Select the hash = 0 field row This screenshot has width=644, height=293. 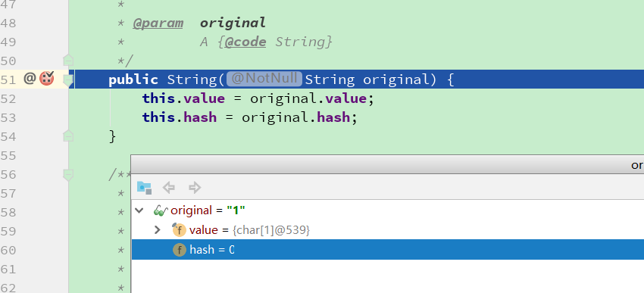coord(388,250)
